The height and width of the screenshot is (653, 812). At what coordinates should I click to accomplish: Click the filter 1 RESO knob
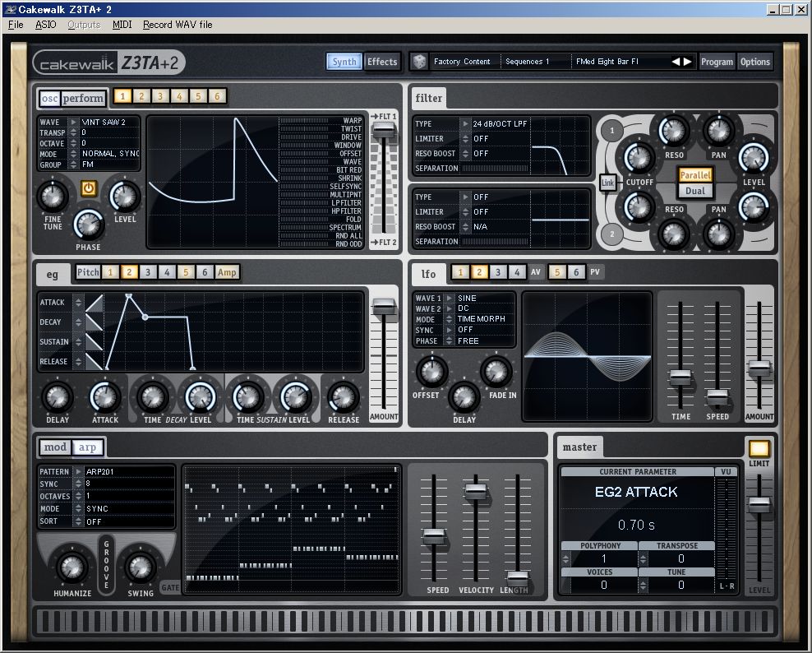(673, 131)
